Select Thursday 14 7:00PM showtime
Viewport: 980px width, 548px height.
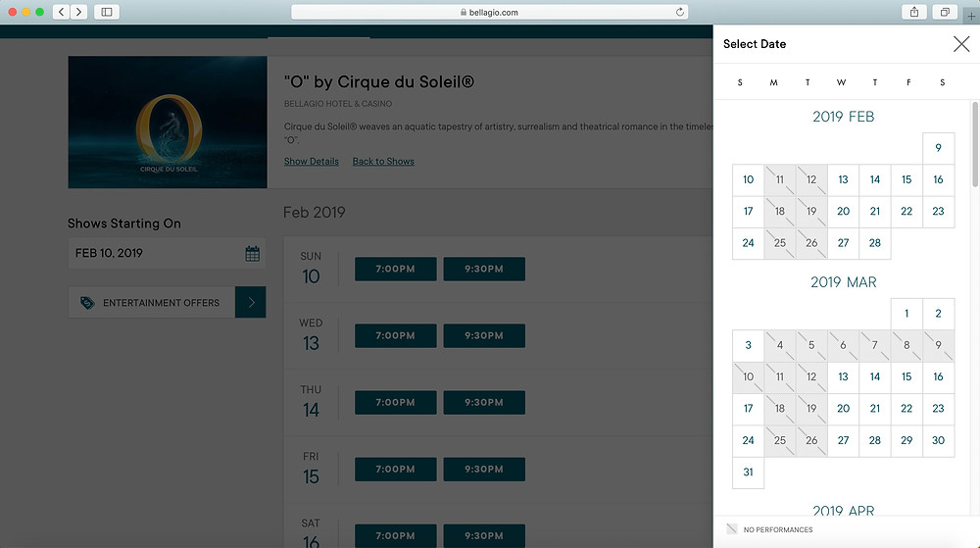[x=396, y=402]
